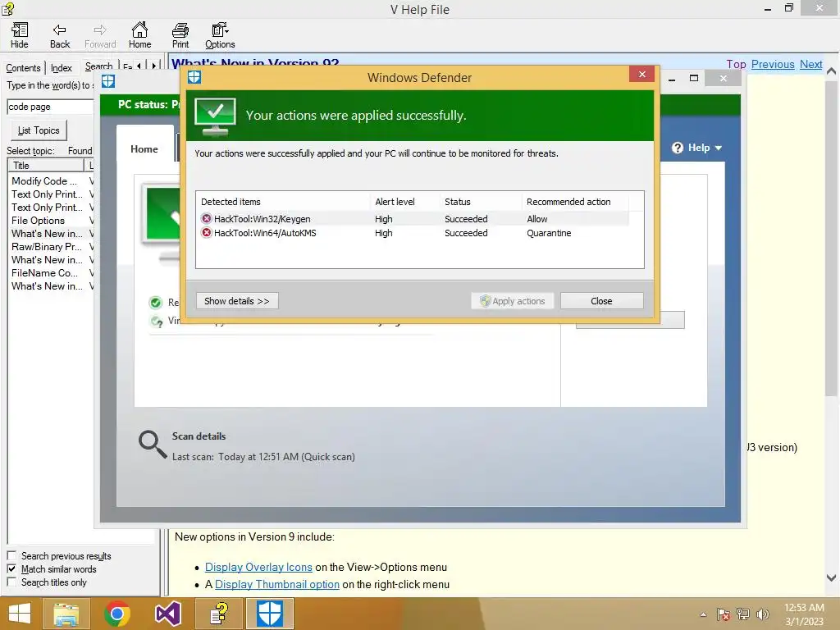
Task: Click the Hide toolbar icon in Help
Action: tap(20, 35)
